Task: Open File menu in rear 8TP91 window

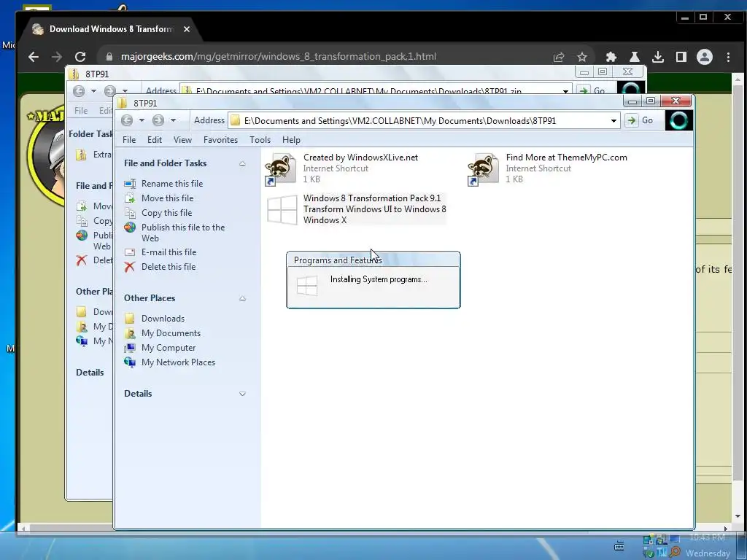Action: coord(81,111)
